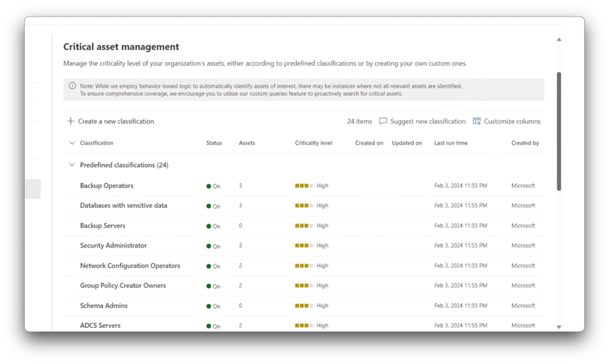Sort by the Criticality level column header

[313, 143]
